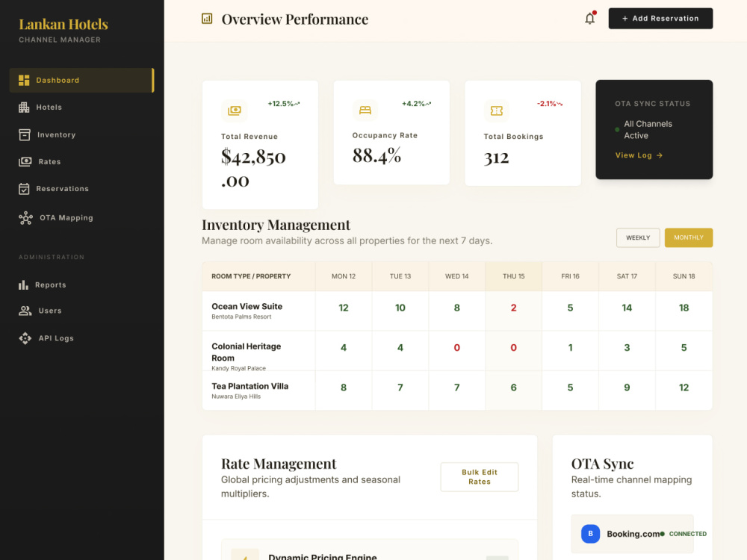Click the highlighted THU 15 column header
The height and width of the screenshot is (560, 747).
514,276
